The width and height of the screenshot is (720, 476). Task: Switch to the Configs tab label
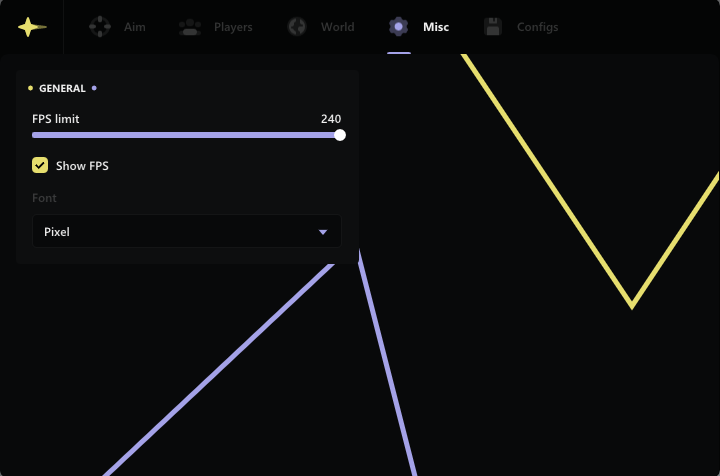[537, 27]
